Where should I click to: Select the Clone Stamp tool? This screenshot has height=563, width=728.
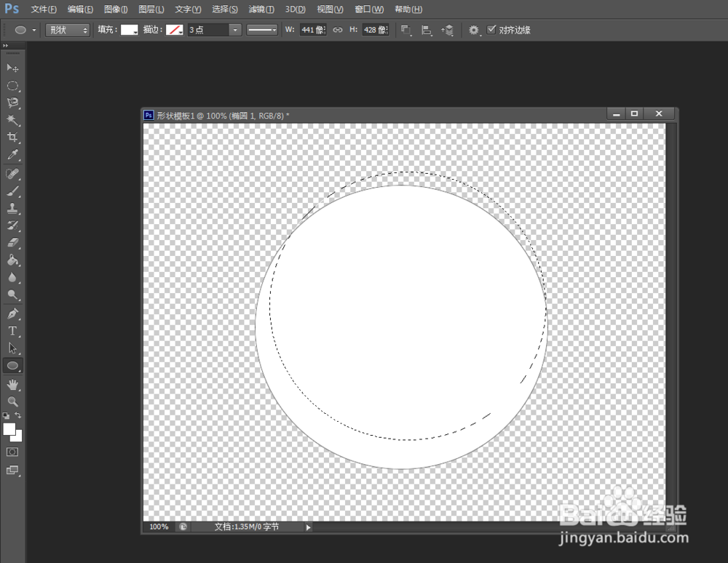12,209
